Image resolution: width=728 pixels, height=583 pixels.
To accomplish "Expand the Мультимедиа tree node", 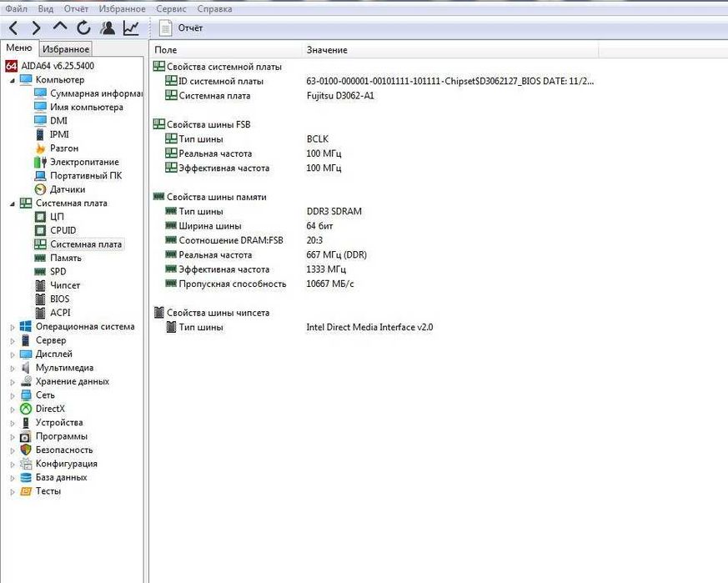I will pos(13,369).
